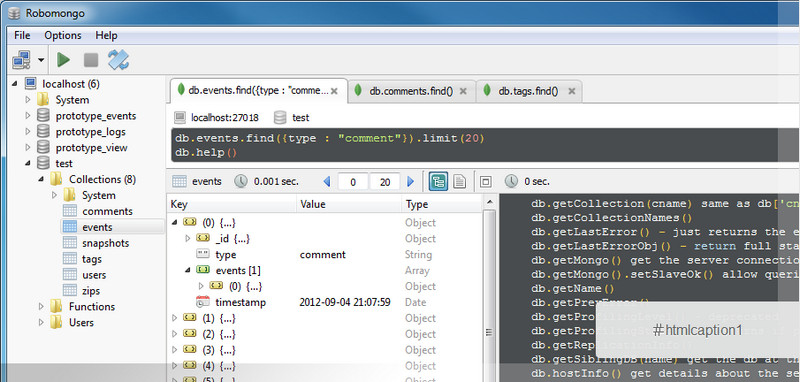The height and width of the screenshot is (382, 800).
Task: Select the timestamp row
Action: click(x=324, y=302)
